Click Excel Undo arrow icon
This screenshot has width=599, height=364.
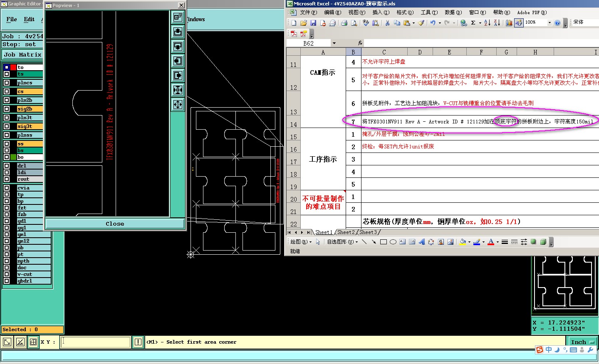(433, 23)
